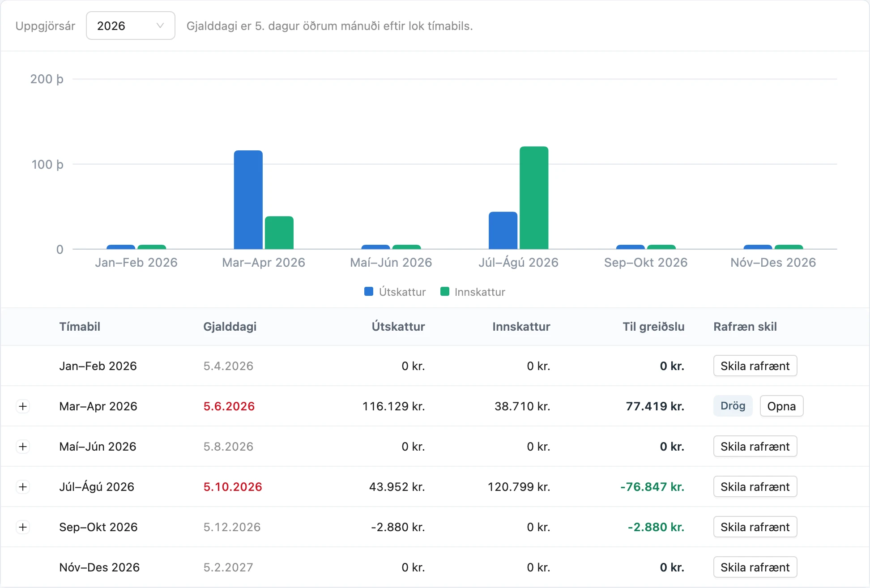This screenshot has height=588, width=870.
Task: Click Skila rafrænt for Júl–Ágú 2026
Action: pos(755,487)
